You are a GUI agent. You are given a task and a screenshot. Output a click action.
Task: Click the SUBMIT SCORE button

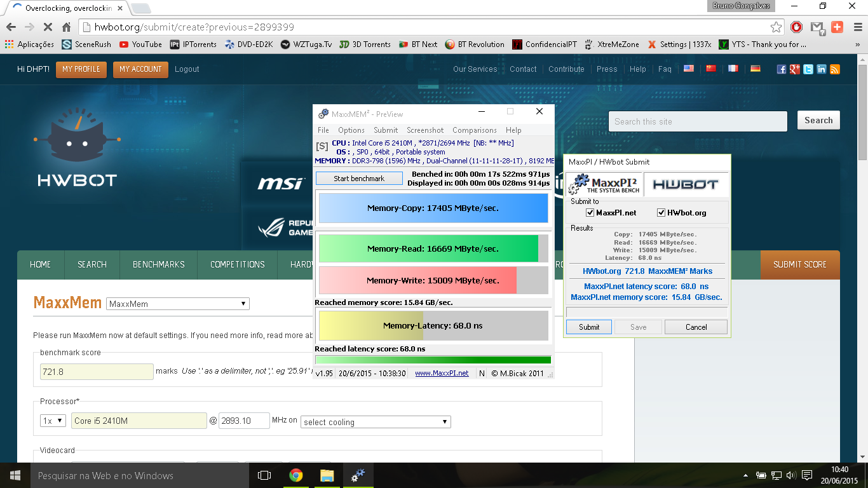coord(800,264)
